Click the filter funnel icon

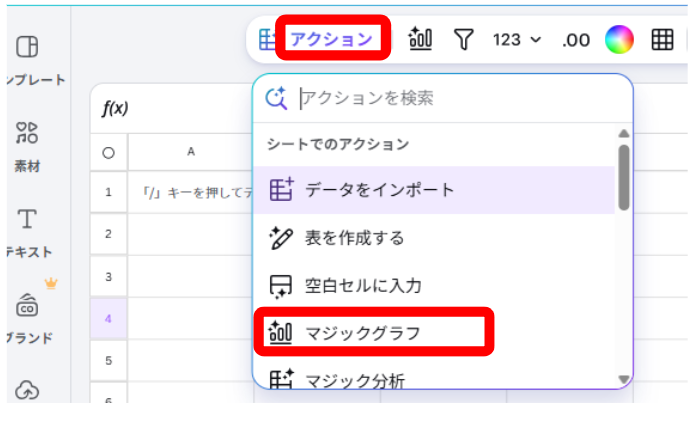pyautogui.click(x=464, y=39)
